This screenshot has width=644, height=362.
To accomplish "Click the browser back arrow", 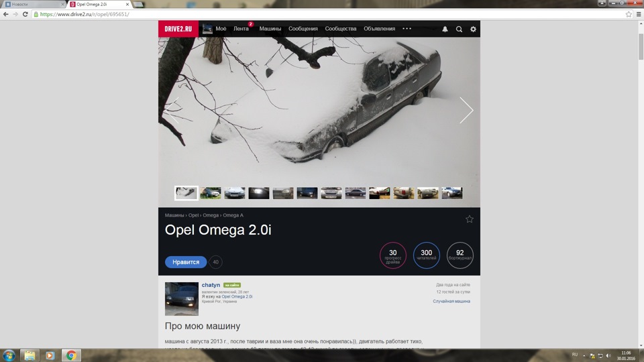I will coord(6,14).
